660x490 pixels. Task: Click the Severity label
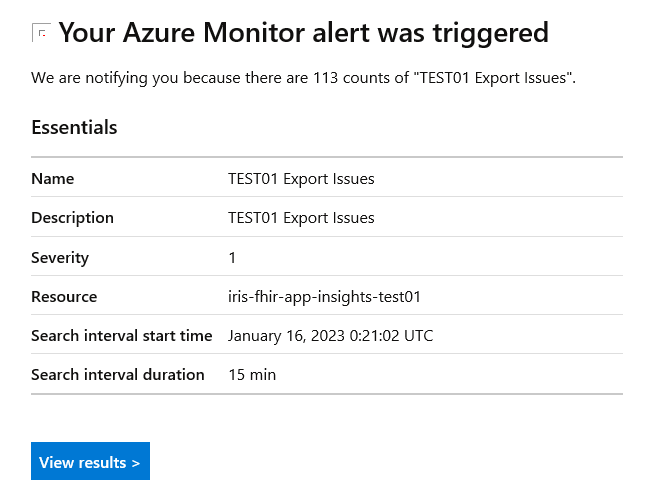[x=60, y=258]
